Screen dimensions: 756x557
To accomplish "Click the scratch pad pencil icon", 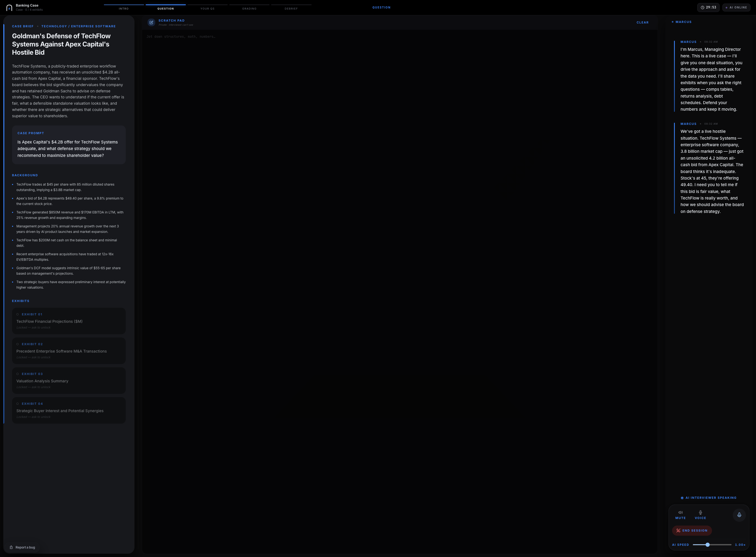I will point(151,22).
